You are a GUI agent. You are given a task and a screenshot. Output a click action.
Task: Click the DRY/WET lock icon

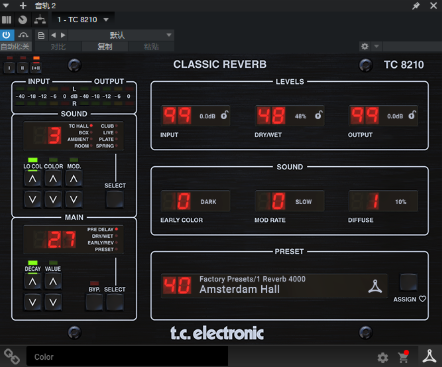tap(319, 115)
